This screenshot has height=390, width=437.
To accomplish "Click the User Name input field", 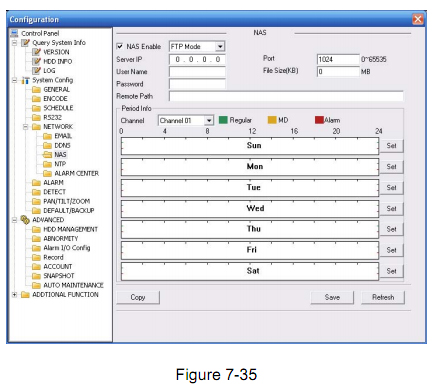I will pyautogui.click(x=197, y=72).
